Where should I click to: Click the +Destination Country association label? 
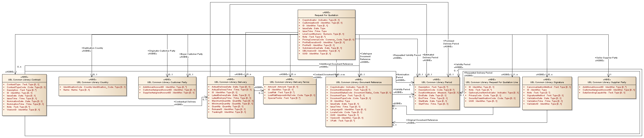click(x=92, y=48)
